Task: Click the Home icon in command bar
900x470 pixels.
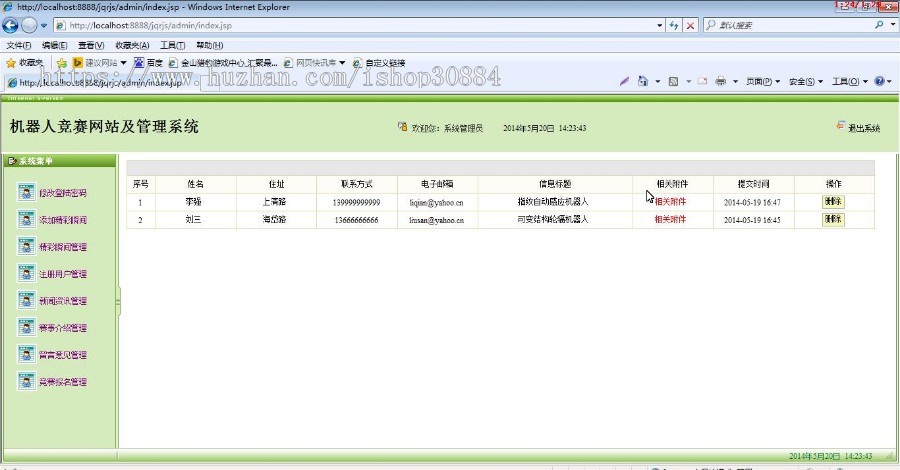Action: [x=643, y=81]
